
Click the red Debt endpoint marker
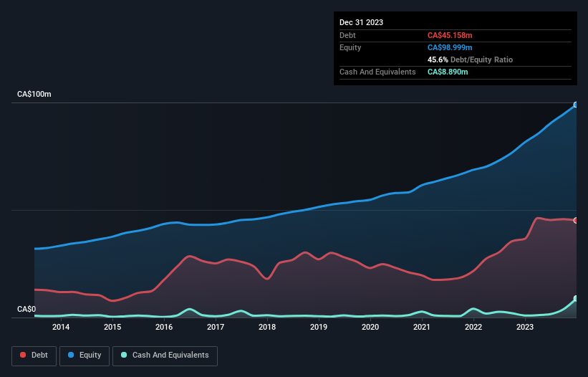[576, 221]
